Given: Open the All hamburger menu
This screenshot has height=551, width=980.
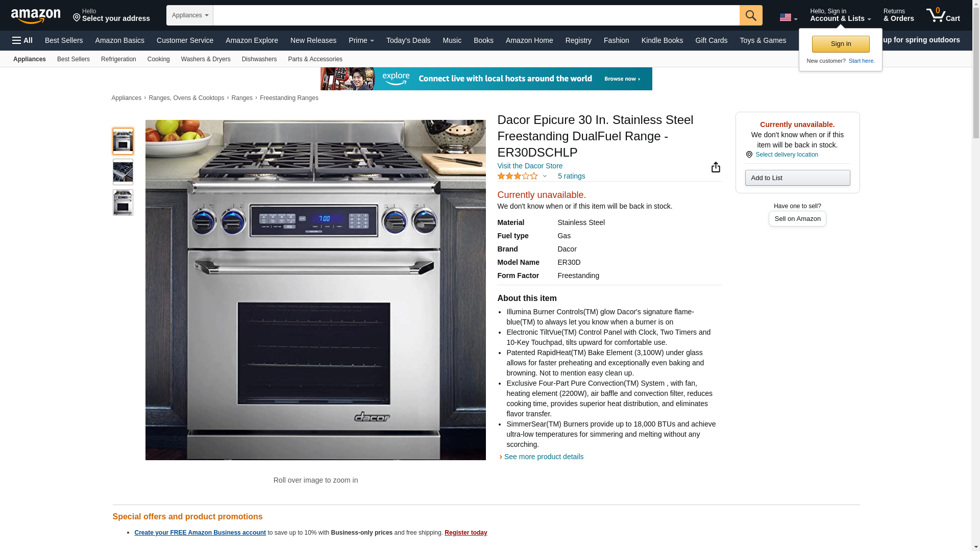Looking at the screenshot, I should tap(22, 40).
